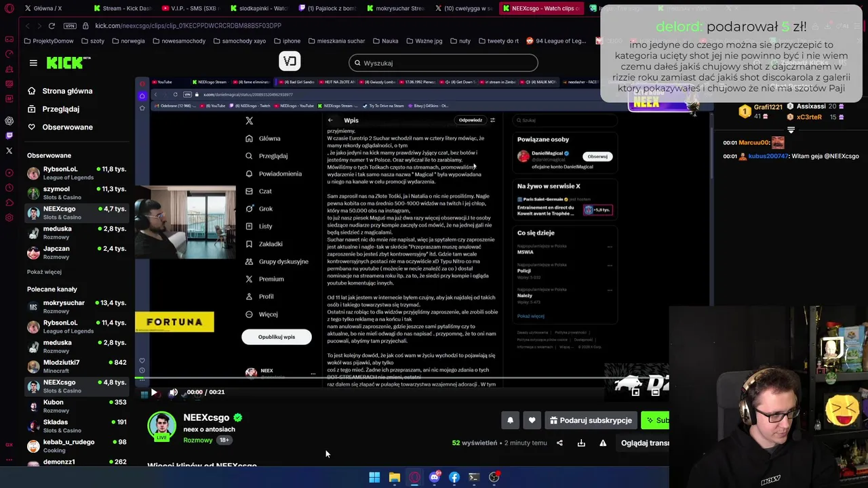Open File Explorer from the taskbar
Screen dimensions: 868x488
tap(394, 477)
